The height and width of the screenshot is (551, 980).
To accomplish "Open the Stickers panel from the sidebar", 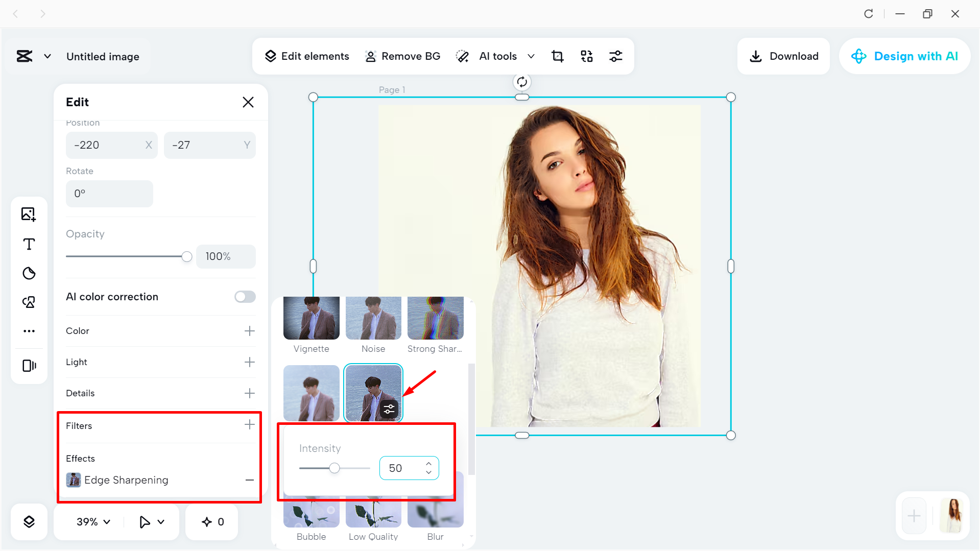I will (x=29, y=274).
